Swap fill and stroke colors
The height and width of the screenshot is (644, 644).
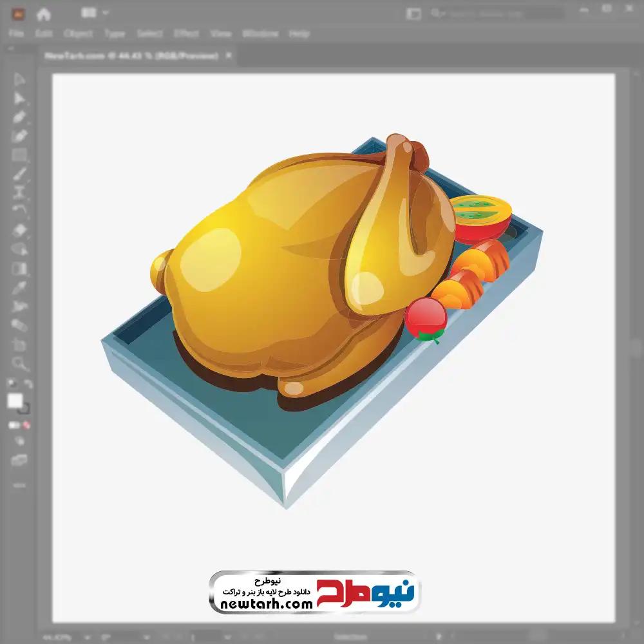click(28, 384)
